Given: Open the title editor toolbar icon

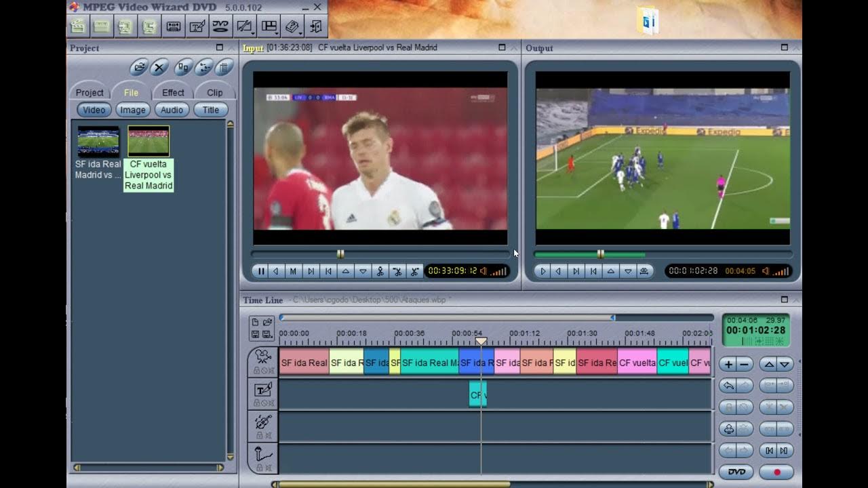Looking at the screenshot, I should (x=197, y=26).
